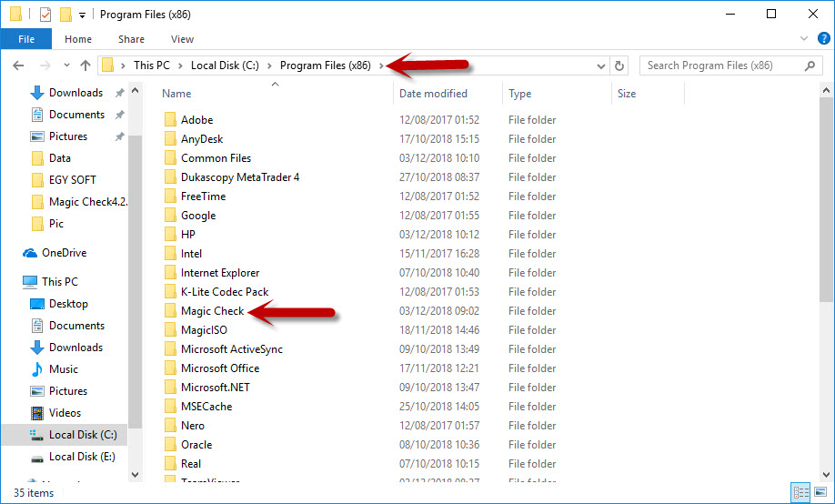
Task: Expand chevron after Local Disk (C:) breadcrumb
Action: click(x=269, y=66)
